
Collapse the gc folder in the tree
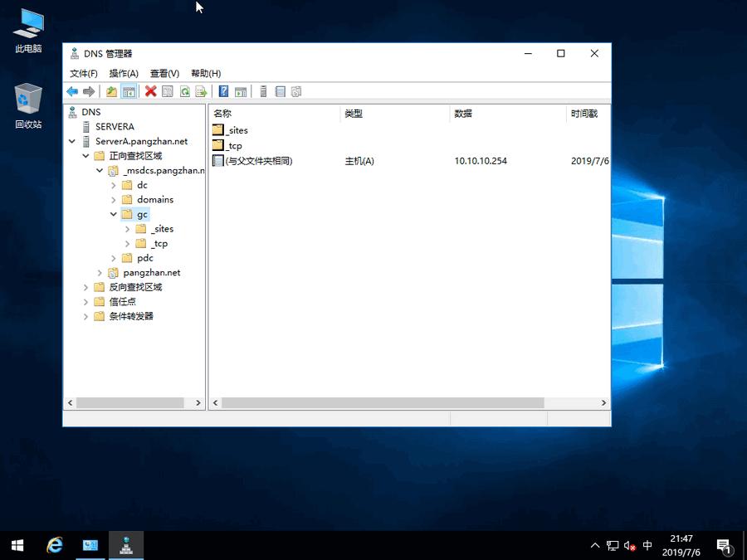point(114,214)
